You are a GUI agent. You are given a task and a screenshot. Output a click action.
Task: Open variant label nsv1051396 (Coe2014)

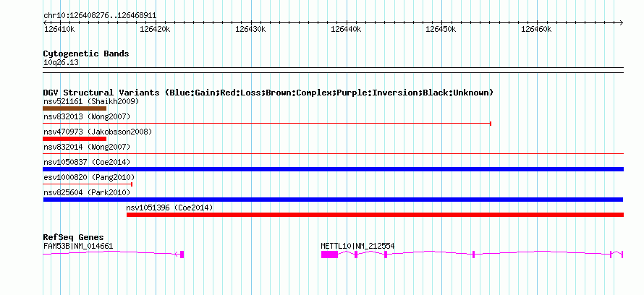coord(169,208)
